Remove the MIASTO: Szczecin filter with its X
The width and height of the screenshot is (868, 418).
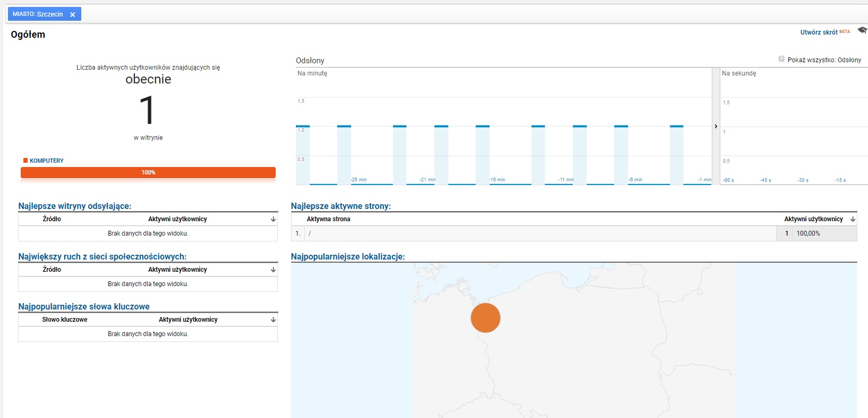[x=73, y=14]
